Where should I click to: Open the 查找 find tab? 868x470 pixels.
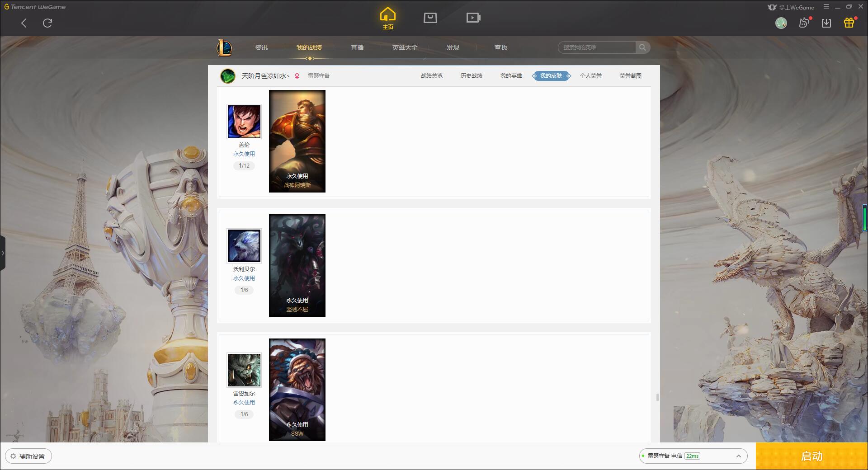click(x=501, y=47)
